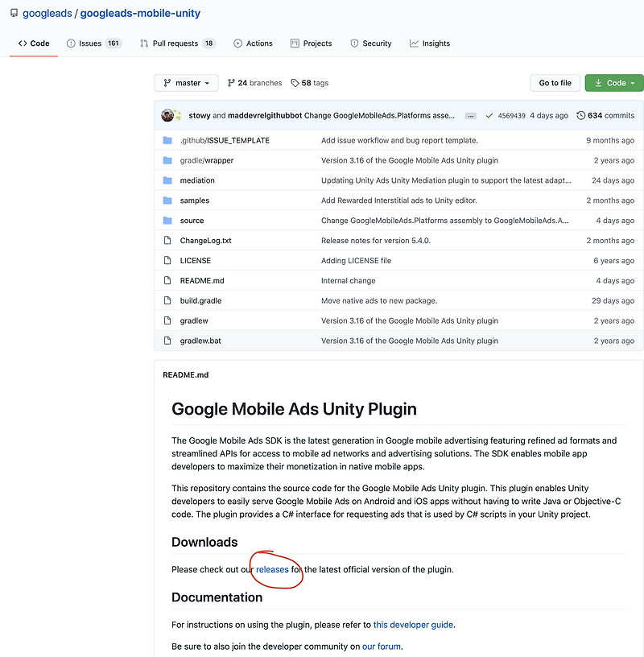Click the mediation folder icon
Screen dimensions: 644x657
(167, 180)
